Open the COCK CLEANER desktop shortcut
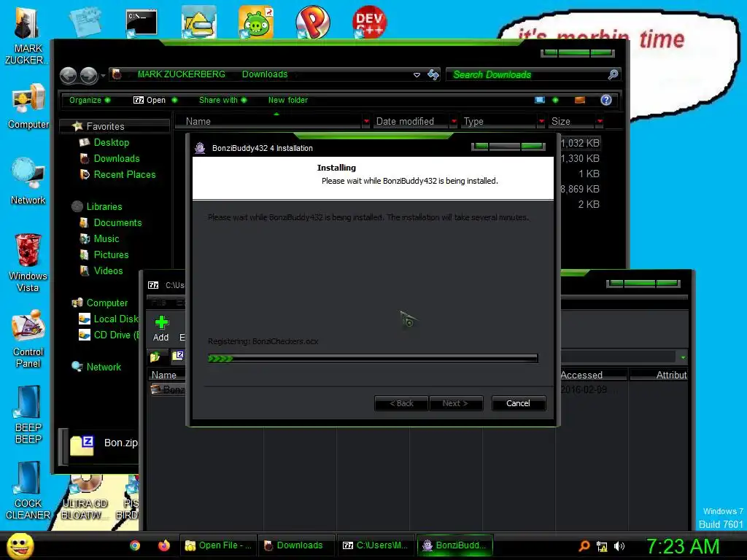Viewport: 747px width, 560px height. point(28,491)
